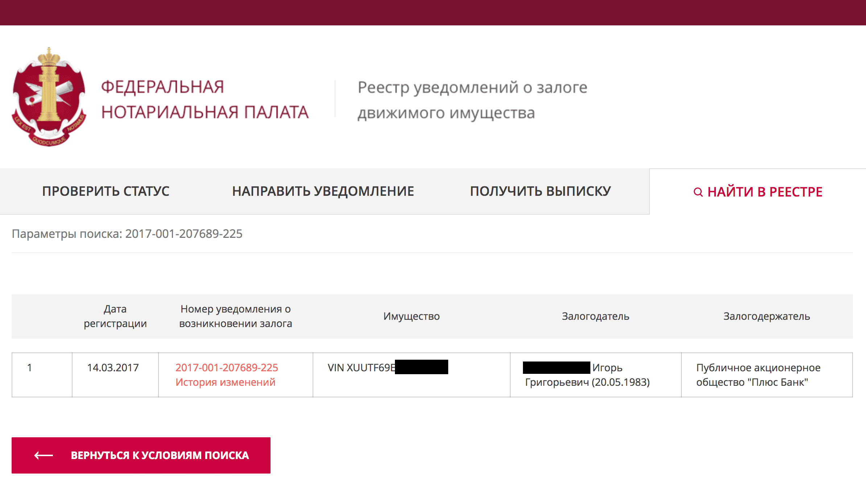Click the Залогодержатель column header
This screenshot has height=504, width=866.
pos(767,316)
